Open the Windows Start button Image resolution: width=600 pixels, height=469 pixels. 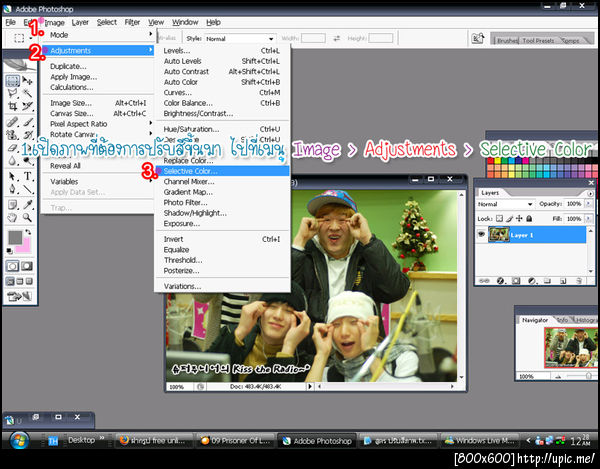tap(19, 441)
